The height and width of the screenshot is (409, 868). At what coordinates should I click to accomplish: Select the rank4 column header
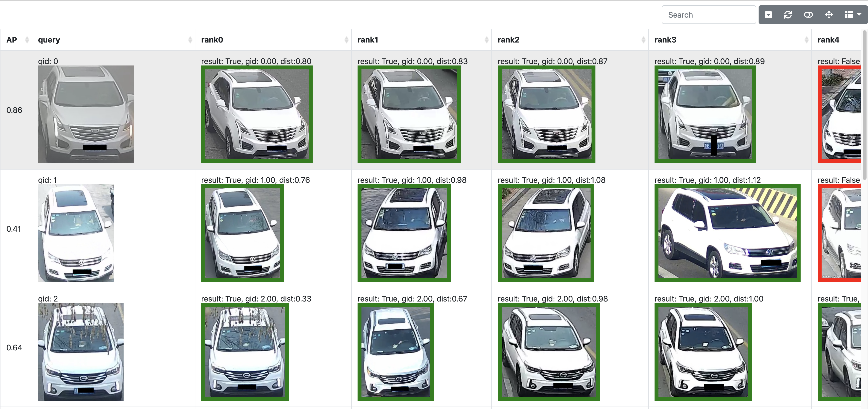coord(828,40)
